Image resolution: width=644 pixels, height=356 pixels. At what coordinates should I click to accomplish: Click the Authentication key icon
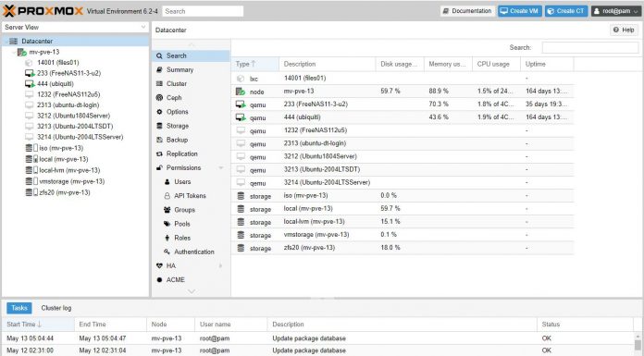pos(167,252)
